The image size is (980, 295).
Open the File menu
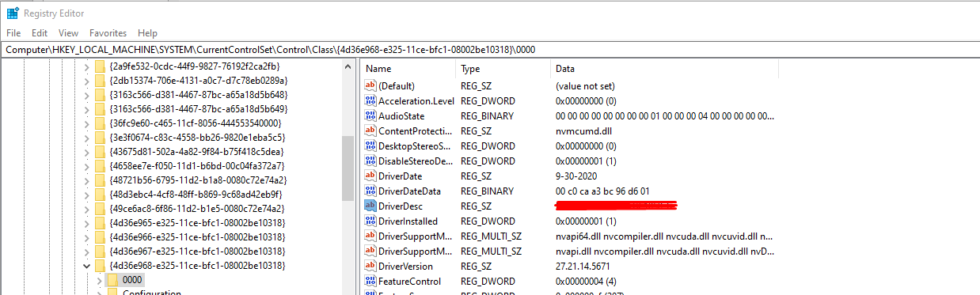coord(13,33)
